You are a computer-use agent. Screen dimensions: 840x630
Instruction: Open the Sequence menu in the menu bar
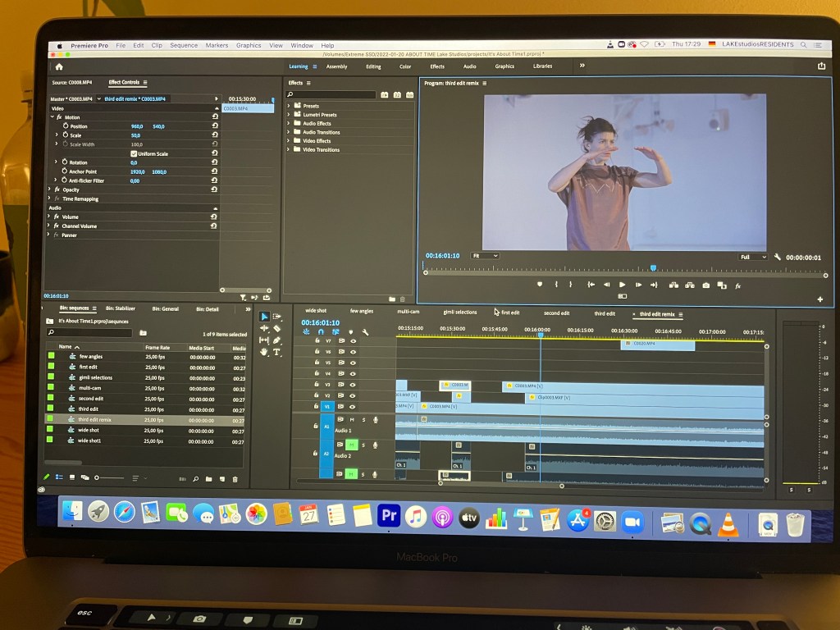pyautogui.click(x=184, y=45)
